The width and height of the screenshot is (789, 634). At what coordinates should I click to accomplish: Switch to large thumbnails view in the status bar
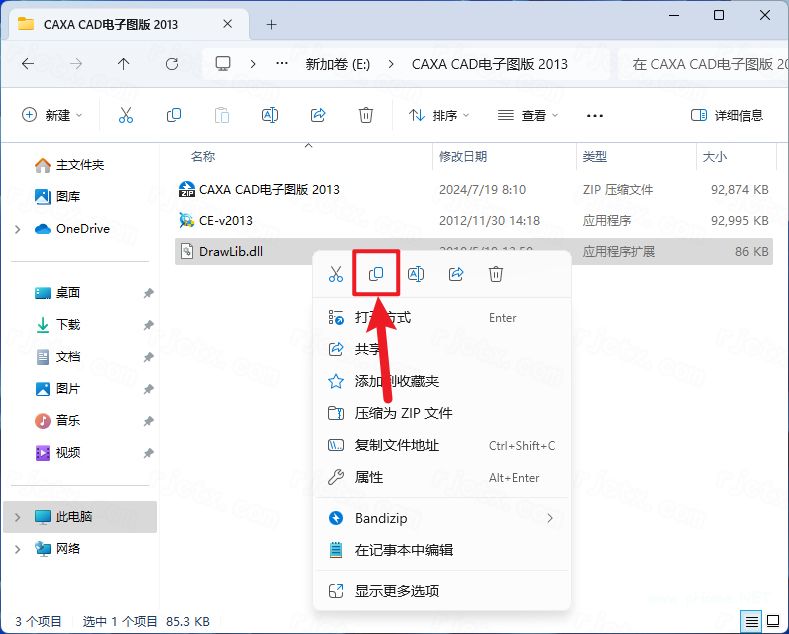772,622
